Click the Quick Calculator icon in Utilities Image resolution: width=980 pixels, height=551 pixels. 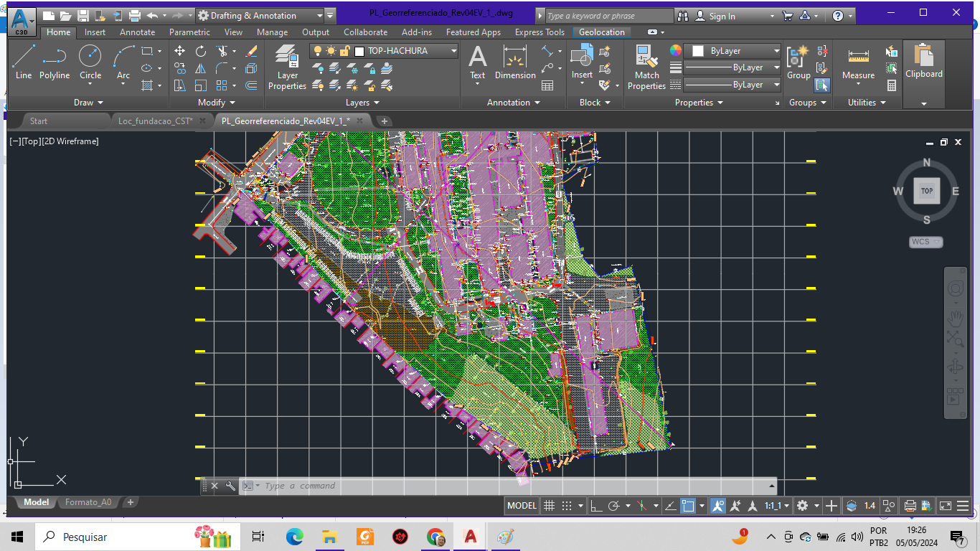pos(892,85)
